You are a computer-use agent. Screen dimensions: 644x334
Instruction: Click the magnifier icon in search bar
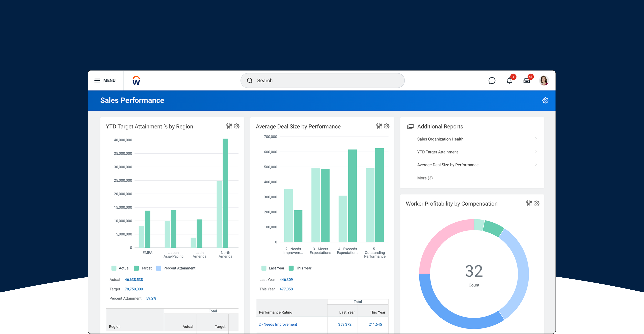pyautogui.click(x=249, y=81)
